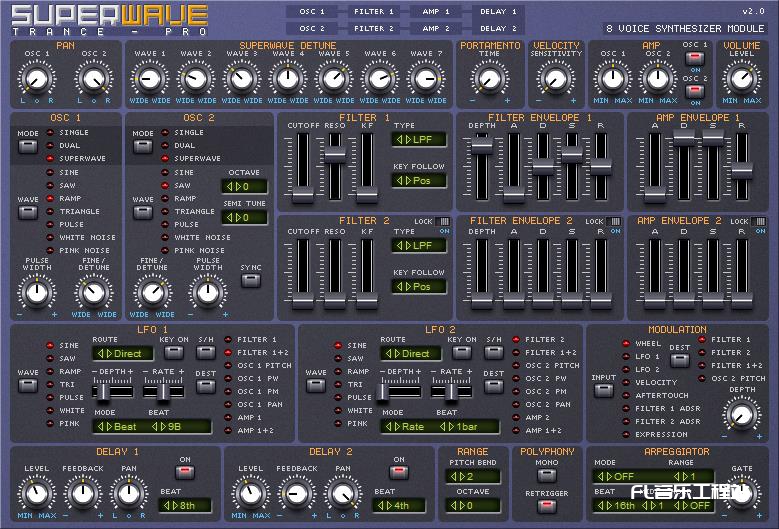The image size is (779, 529).
Task: Toggle the Amp OSC 1 ON switch
Action: pyautogui.click(x=695, y=58)
